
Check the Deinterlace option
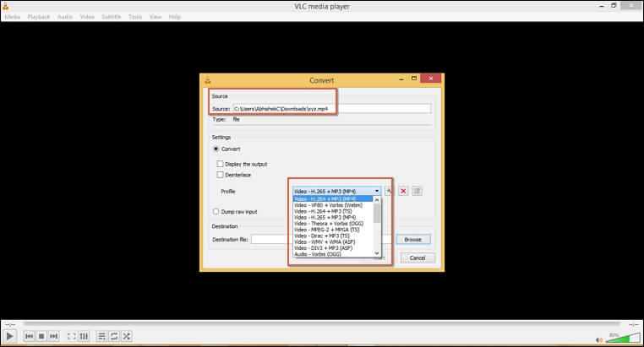tap(221, 175)
